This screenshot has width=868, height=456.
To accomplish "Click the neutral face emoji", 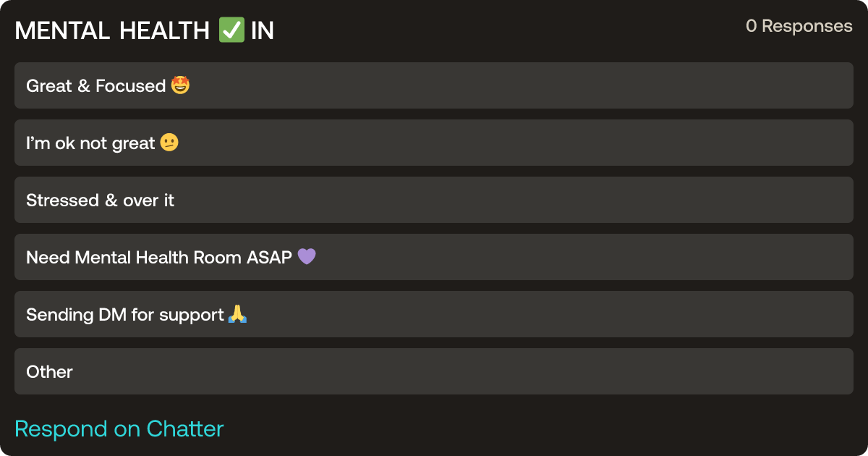I will pos(169,143).
